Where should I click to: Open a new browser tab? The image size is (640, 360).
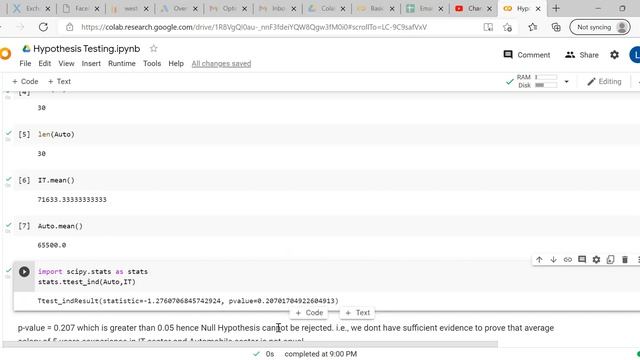coord(556,8)
